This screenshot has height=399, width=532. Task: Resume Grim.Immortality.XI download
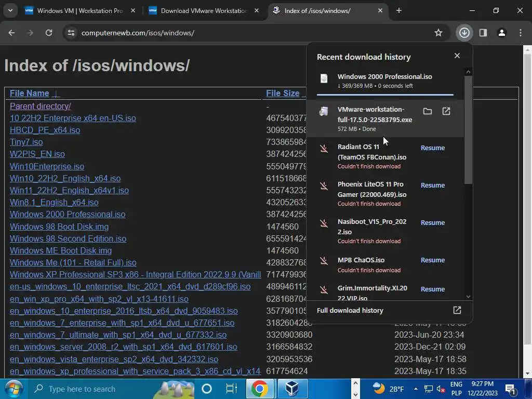pyautogui.click(x=433, y=289)
